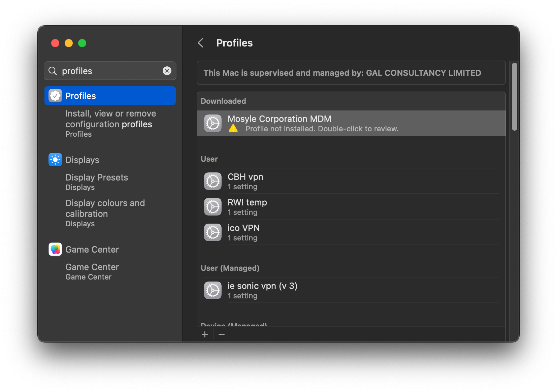
Task: Open the Display Presets search result
Action: pos(97,182)
